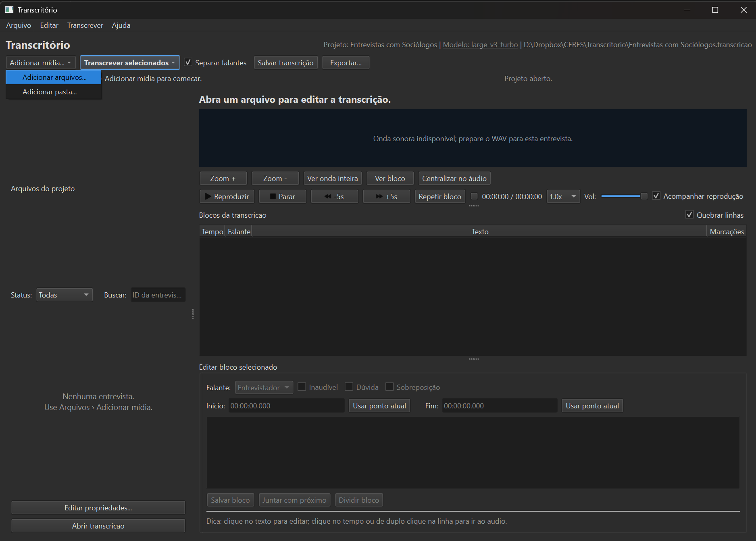Image resolution: width=756 pixels, height=541 pixels.
Task: Open the Falante Entrevistador dropdown
Action: [264, 387]
